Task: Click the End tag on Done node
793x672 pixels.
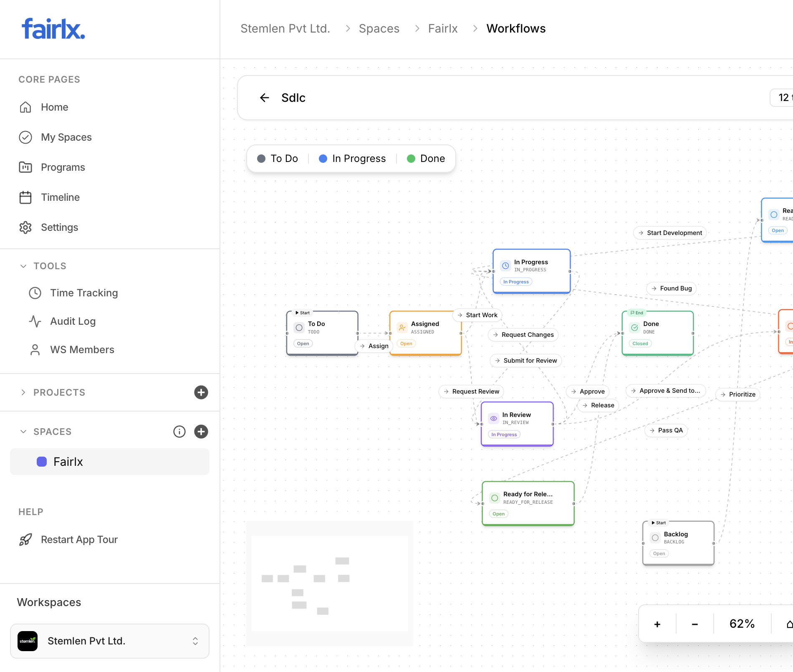Action: click(x=637, y=313)
